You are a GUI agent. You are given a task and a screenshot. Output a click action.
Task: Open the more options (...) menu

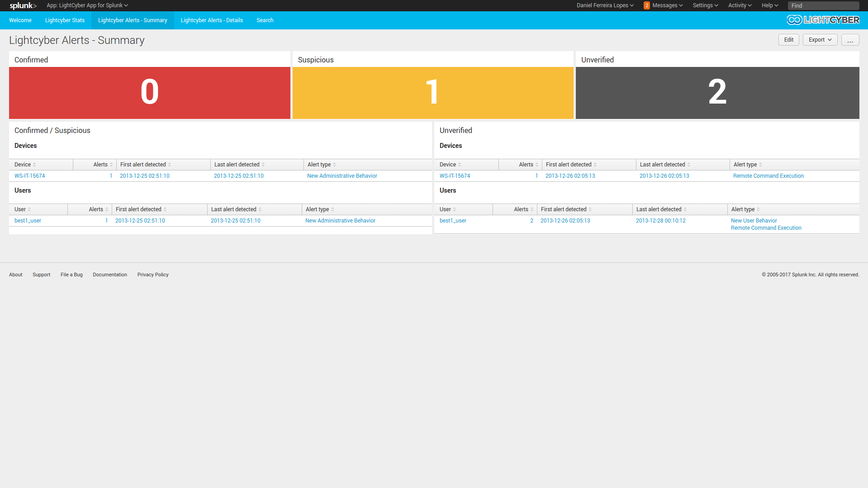coord(850,40)
